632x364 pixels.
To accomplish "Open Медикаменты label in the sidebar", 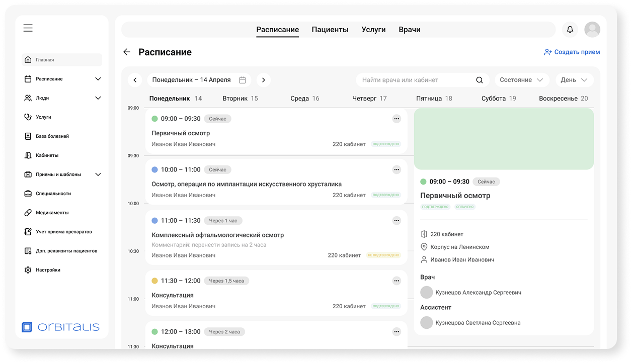I will tap(52, 213).
